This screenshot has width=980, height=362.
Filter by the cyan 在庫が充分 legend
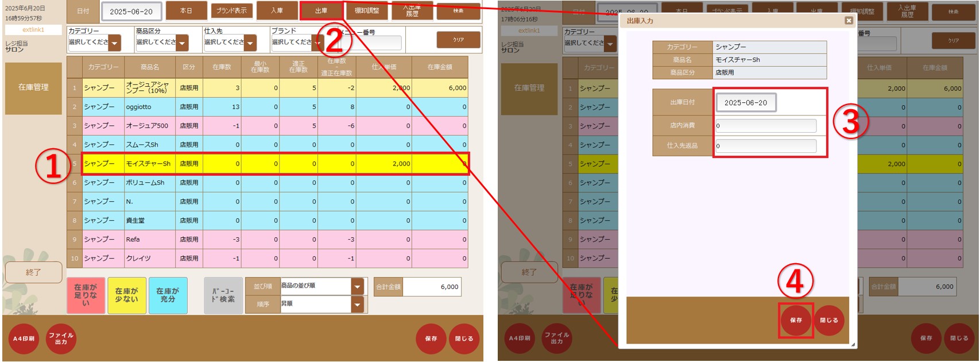pos(168,295)
